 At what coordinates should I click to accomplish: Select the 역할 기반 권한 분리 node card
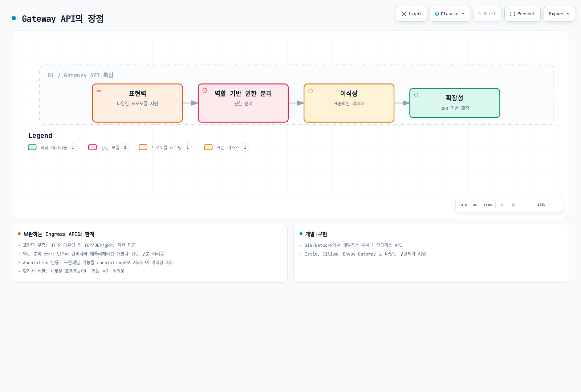243,103
